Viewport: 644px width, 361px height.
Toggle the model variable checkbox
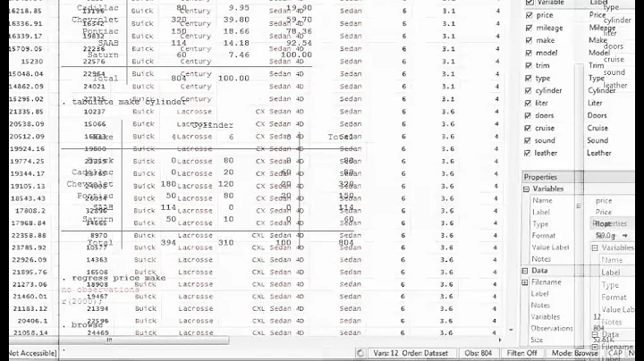[529, 53]
